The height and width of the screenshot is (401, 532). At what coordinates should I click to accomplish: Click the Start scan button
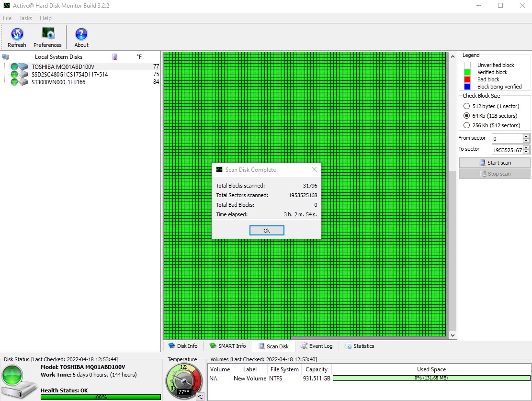495,163
